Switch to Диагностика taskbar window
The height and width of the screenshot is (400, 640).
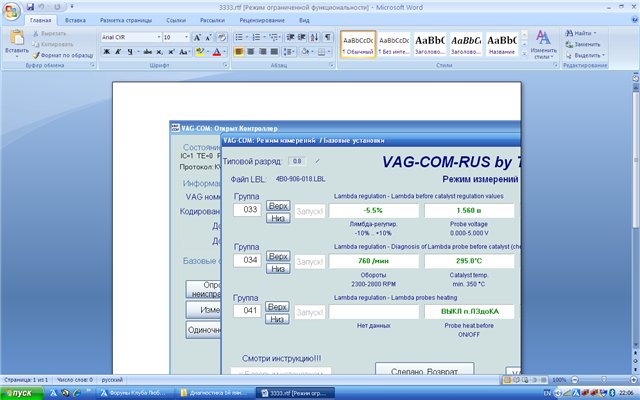pyautogui.click(x=216, y=393)
